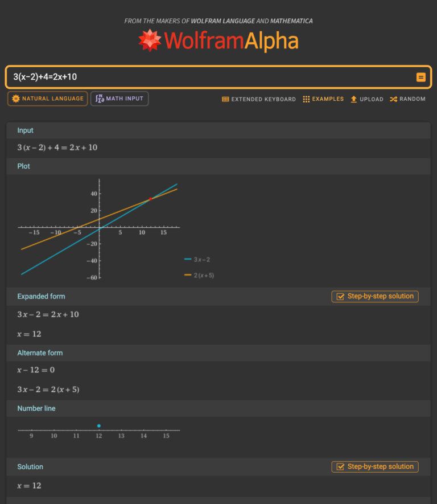Click the Random shuffle icon
This screenshot has height=504, width=437.
point(392,99)
